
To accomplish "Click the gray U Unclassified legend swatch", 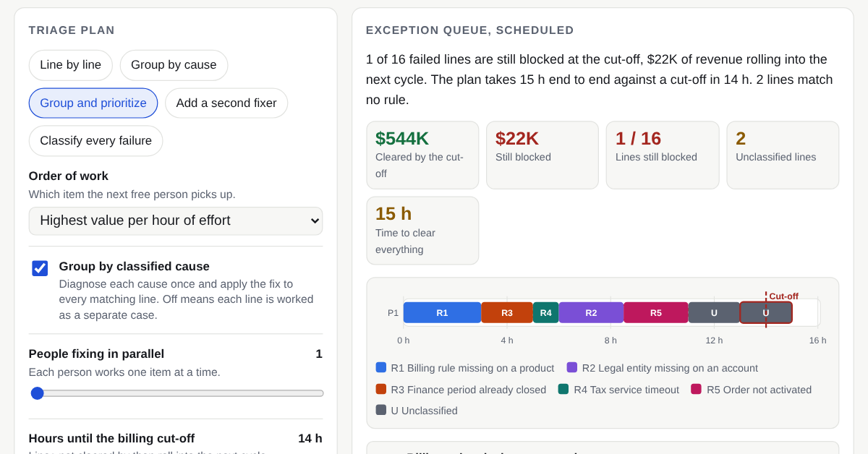I will click(x=381, y=410).
